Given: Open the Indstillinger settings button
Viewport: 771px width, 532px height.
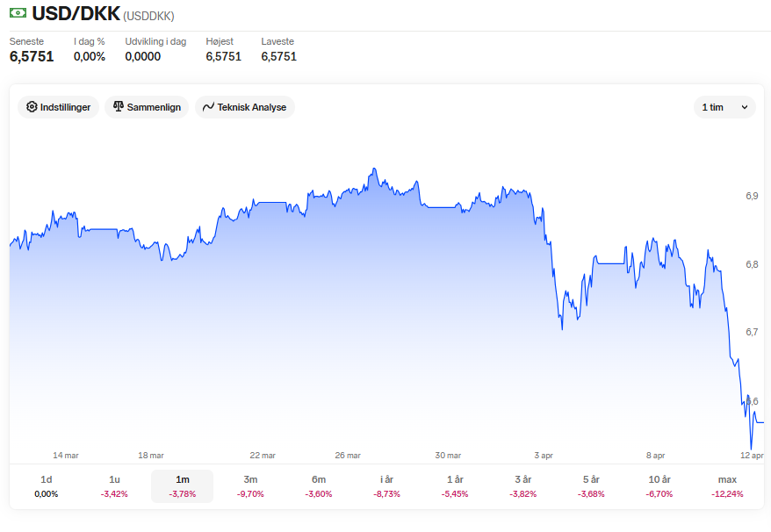Looking at the screenshot, I should click(59, 107).
